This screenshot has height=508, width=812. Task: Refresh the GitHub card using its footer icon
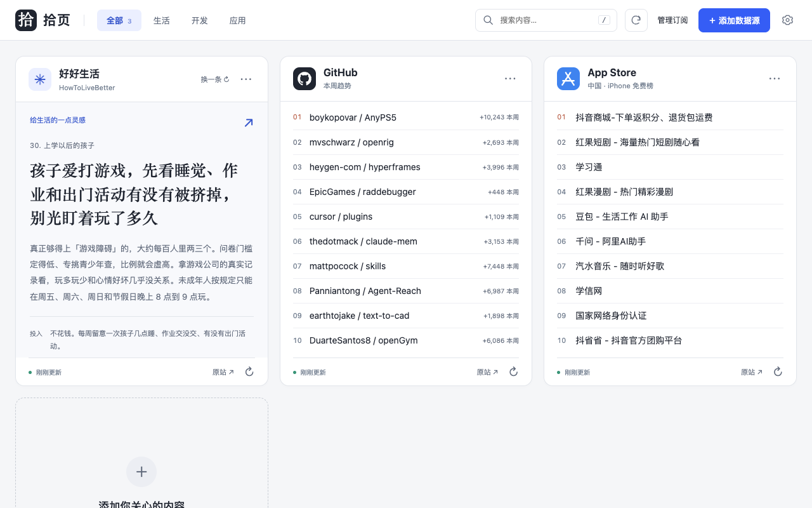(x=514, y=371)
